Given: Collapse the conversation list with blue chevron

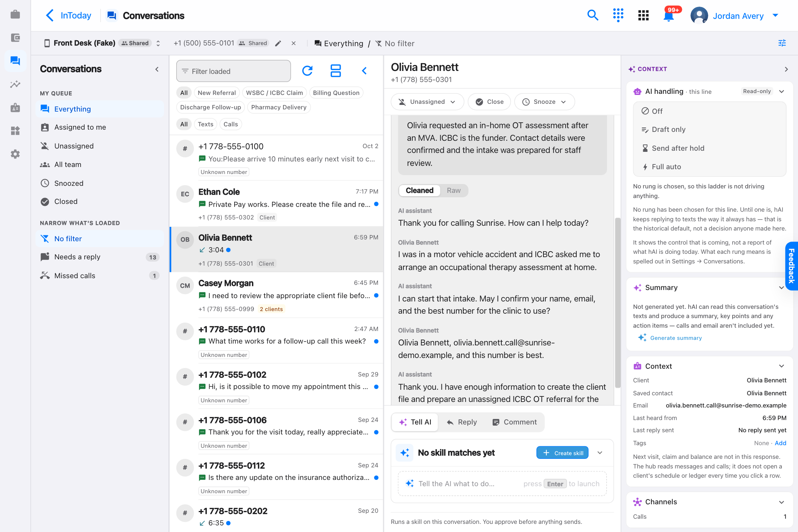Looking at the screenshot, I should (364, 71).
